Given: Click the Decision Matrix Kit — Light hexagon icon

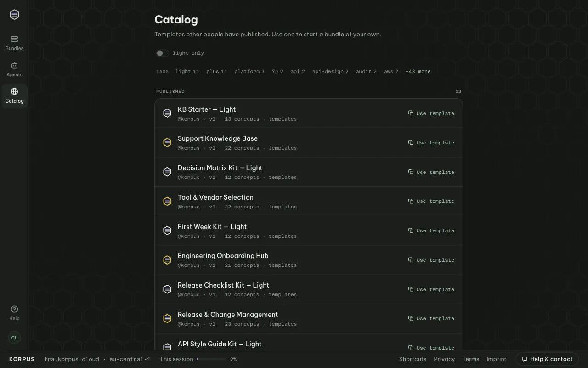Looking at the screenshot, I should click(x=167, y=172).
